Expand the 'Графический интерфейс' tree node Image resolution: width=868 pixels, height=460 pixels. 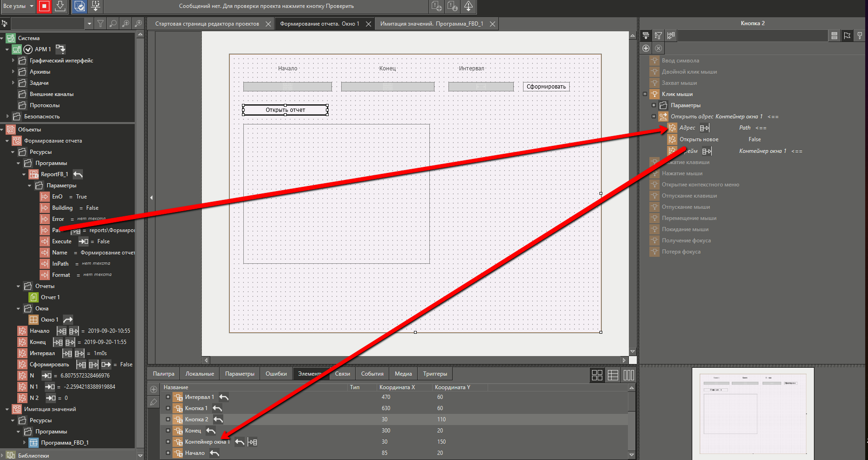(x=13, y=61)
